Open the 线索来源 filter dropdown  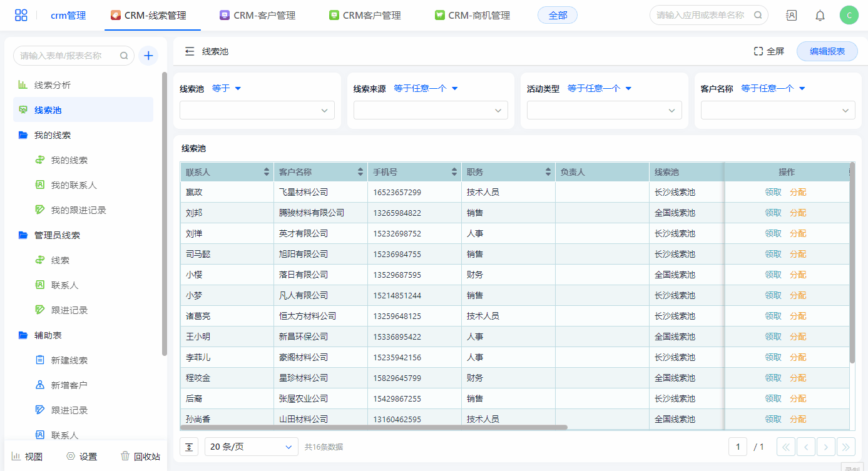[x=430, y=111]
